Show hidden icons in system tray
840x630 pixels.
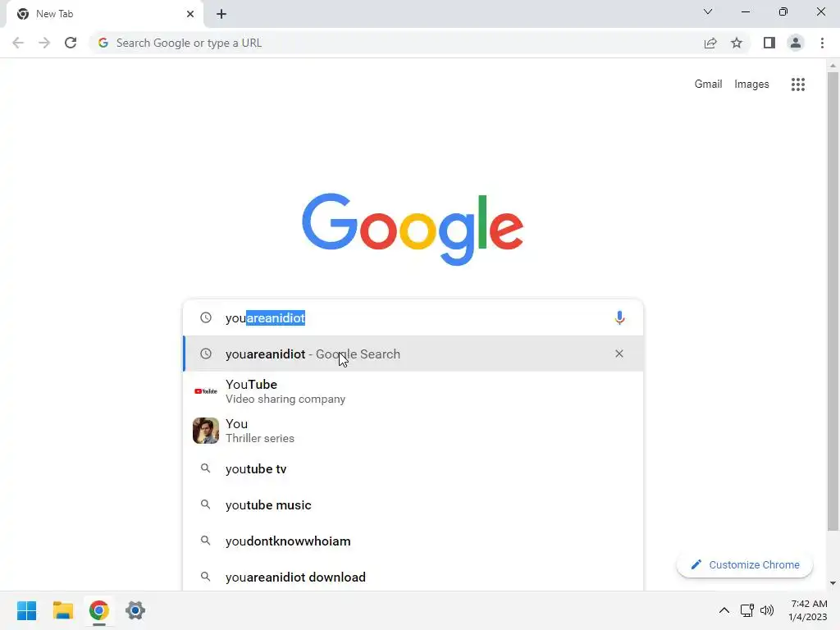(x=724, y=610)
